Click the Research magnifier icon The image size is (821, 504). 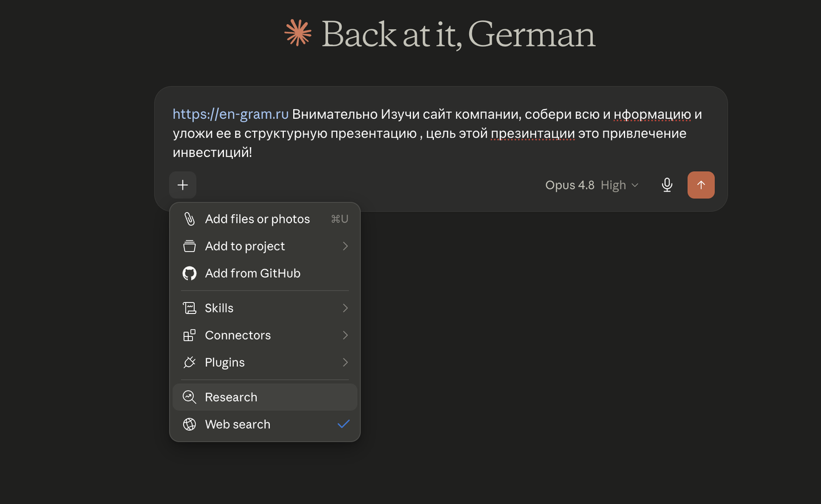pyautogui.click(x=189, y=397)
